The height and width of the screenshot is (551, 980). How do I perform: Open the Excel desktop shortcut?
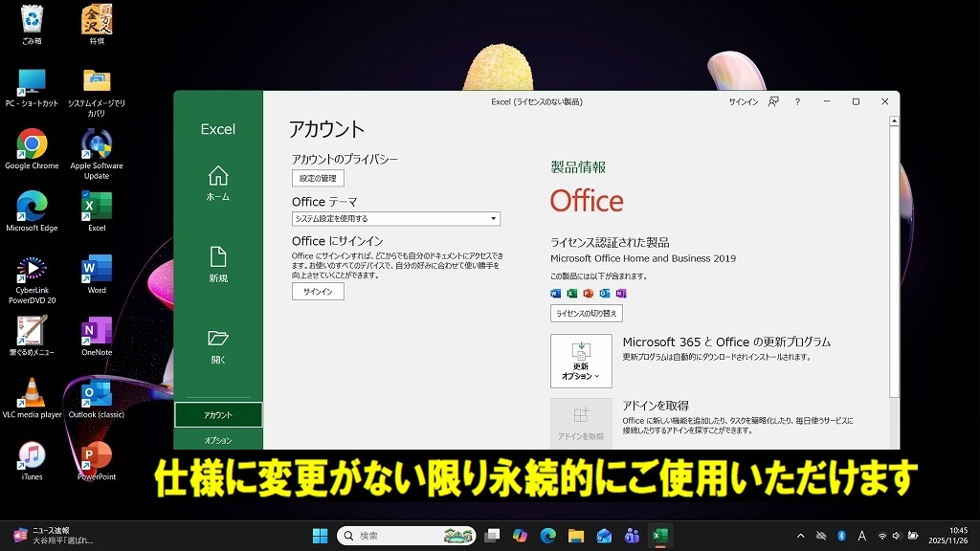[x=97, y=211]
